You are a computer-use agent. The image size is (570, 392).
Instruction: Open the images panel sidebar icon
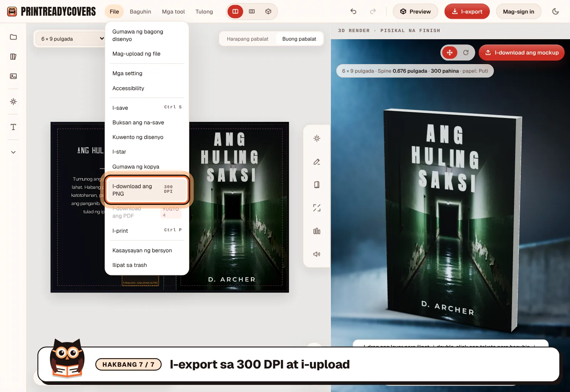coord(13,76)
